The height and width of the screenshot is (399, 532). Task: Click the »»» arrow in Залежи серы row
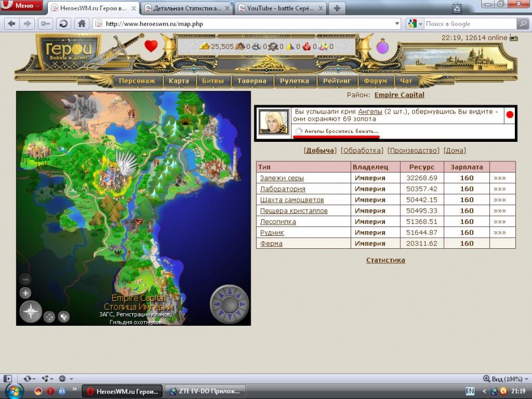coord(499,178)
